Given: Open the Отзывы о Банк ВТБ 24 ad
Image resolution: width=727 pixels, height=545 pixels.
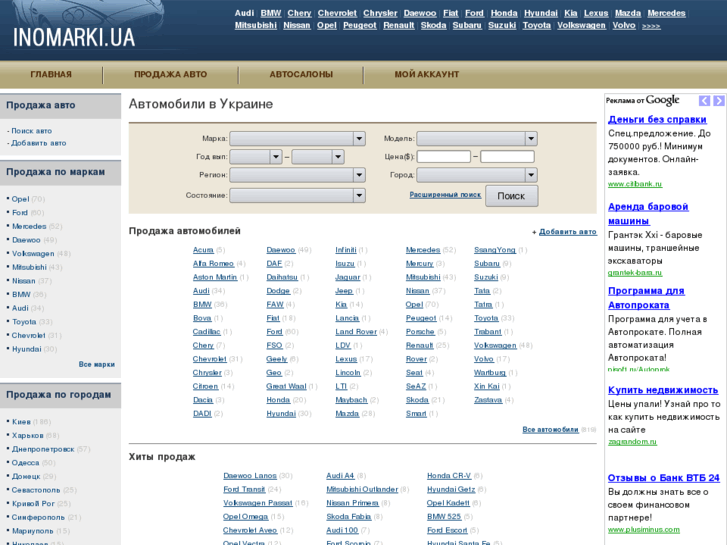Looking at the screenshot, I should coord(664,478).
